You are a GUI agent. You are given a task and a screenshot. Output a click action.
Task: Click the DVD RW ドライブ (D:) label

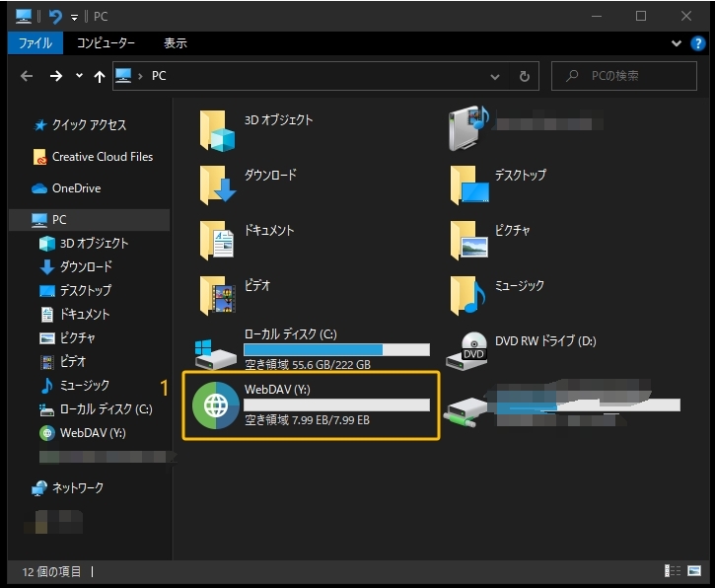coord(545,340)
